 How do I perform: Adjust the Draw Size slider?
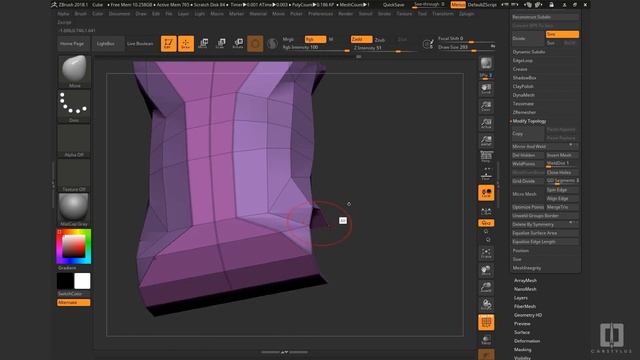(466, 47)
